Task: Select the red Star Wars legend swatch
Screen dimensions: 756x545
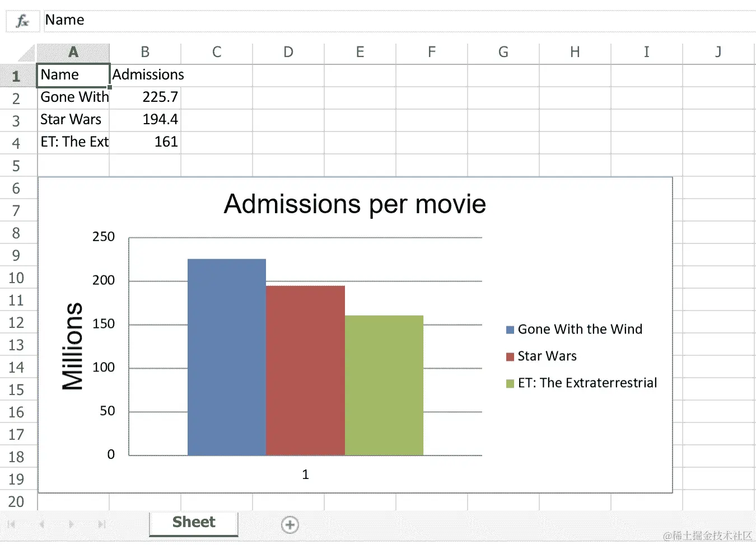Action: point(510,356)
